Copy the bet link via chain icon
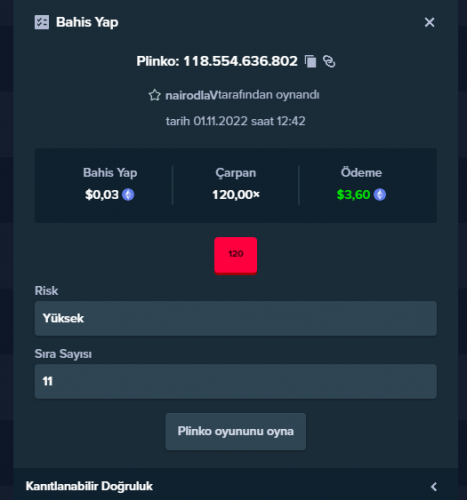The image size is (467, 500). pos(329,61)
